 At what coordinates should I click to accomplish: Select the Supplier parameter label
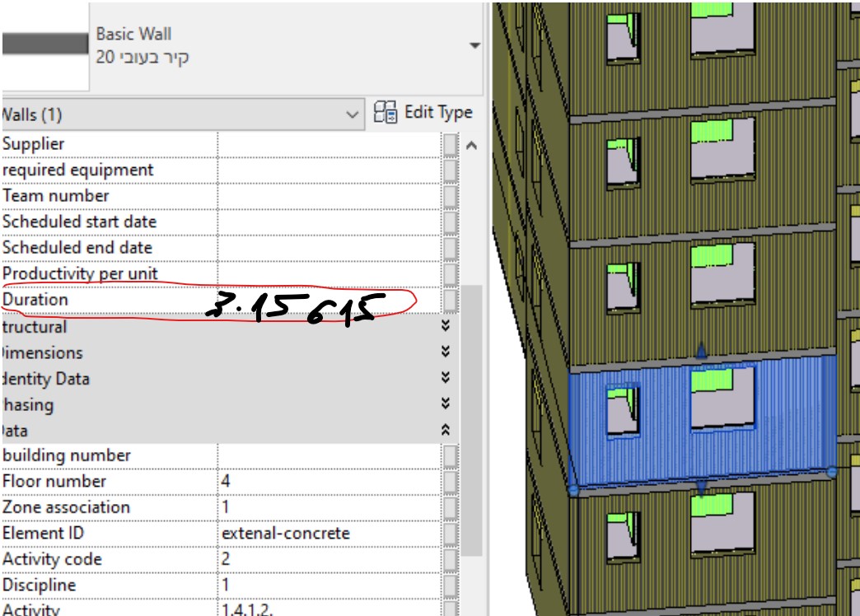[34, 144]
